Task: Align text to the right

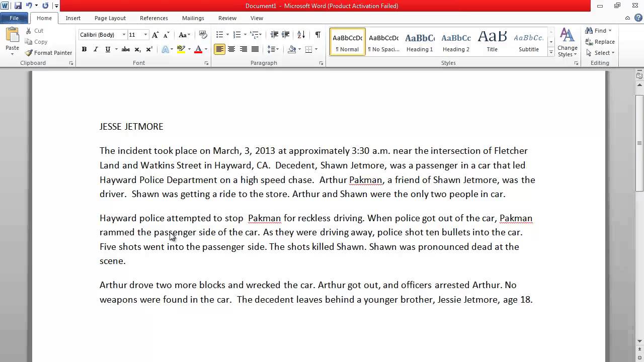Action: 244,49
